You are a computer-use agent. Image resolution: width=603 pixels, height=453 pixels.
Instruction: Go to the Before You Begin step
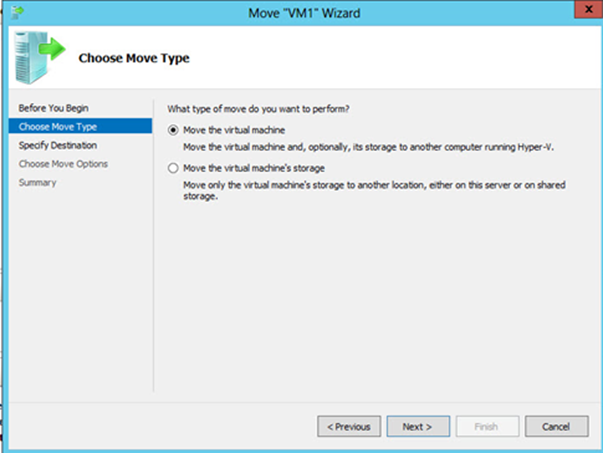click(x=48, y=107)
